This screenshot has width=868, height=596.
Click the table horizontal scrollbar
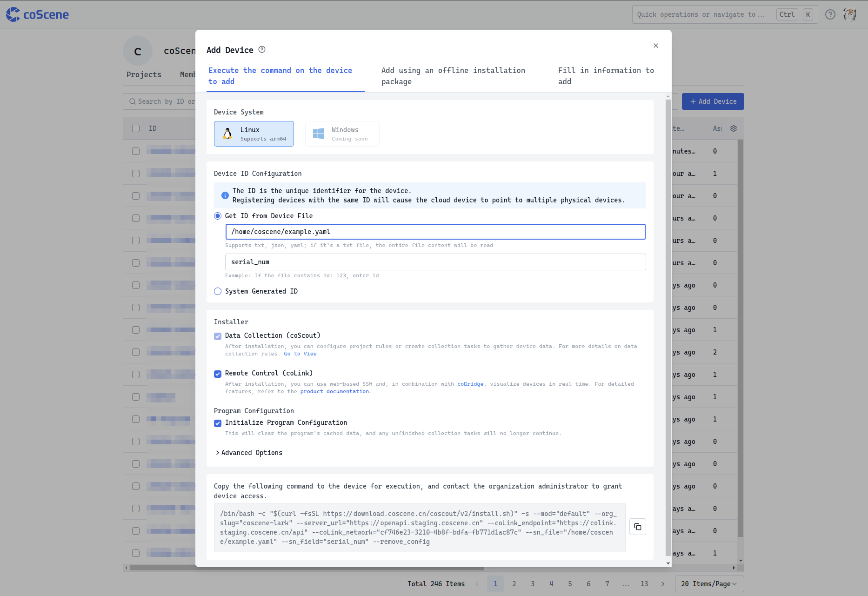[x=307, y=568]
